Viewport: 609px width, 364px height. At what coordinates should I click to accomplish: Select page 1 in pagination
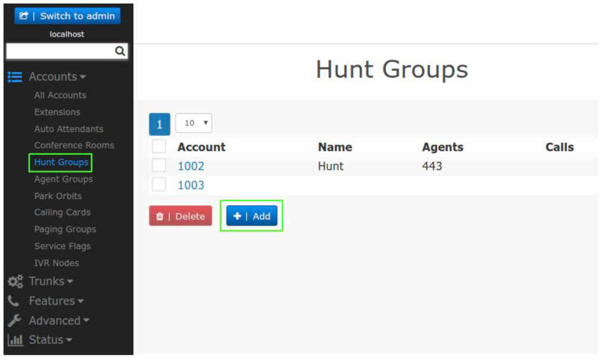click(x=159, y=124)
